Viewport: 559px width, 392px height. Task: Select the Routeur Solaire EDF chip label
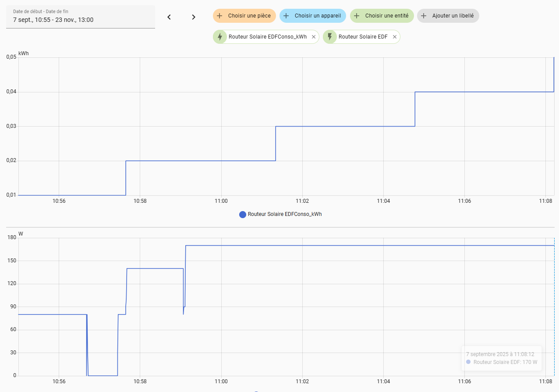point(363,37)
